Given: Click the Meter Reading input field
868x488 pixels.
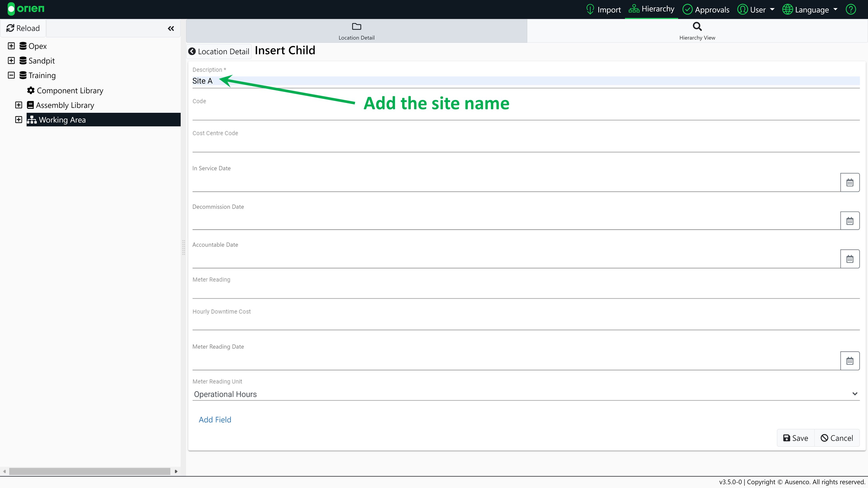Looking at the screenshot, I should point(526,291).
